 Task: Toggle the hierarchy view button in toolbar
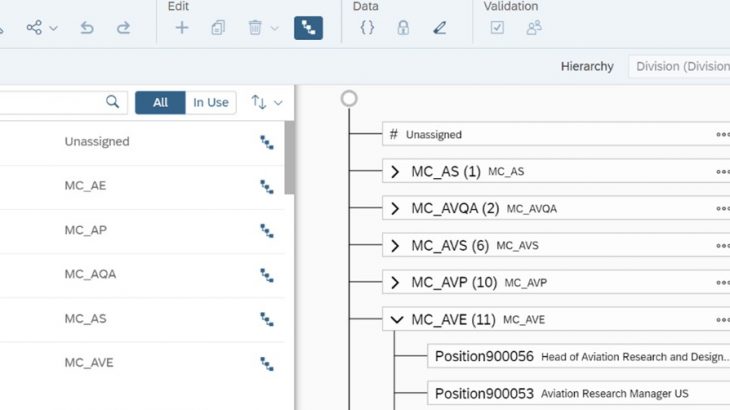(308, 28)
